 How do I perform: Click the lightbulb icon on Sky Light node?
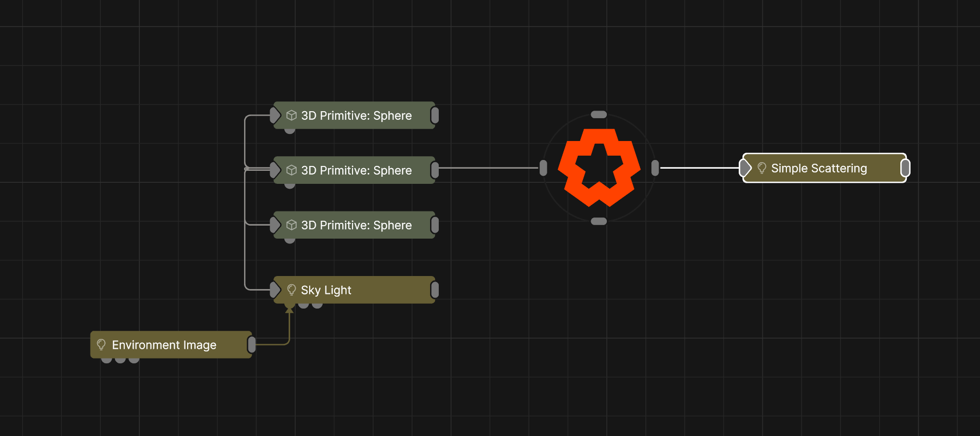[291, 290]
